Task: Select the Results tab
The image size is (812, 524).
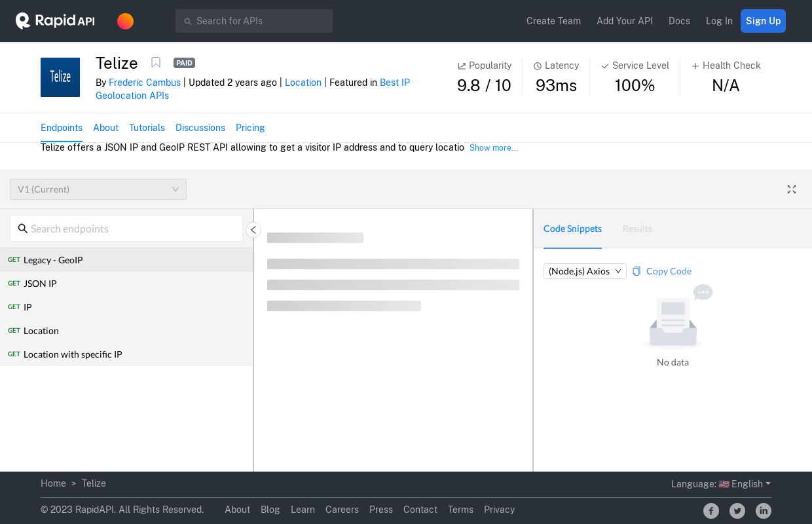Action: (x=637, y=229)
